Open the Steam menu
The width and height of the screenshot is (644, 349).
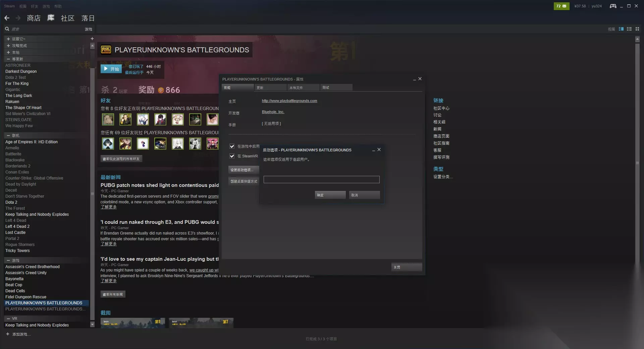pos(9,6)
